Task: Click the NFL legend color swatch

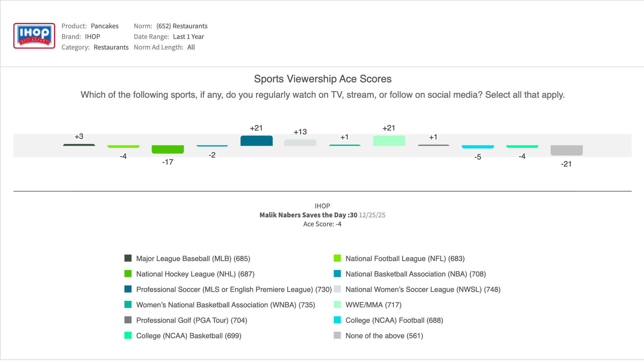Action: click(x=337, y=258)
